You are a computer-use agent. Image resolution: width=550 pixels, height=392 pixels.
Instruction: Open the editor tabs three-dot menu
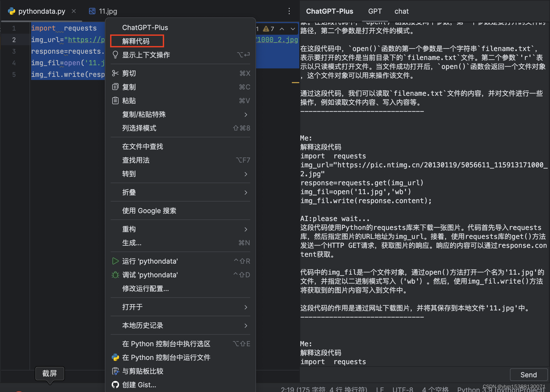click(x=289, y=11)
